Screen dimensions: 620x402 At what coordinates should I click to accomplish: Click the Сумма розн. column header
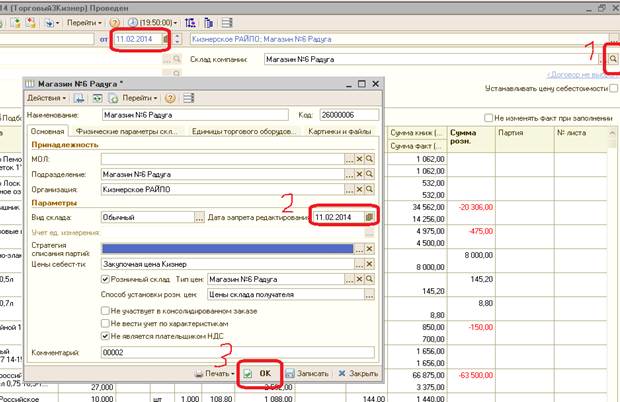pos(471,137)
